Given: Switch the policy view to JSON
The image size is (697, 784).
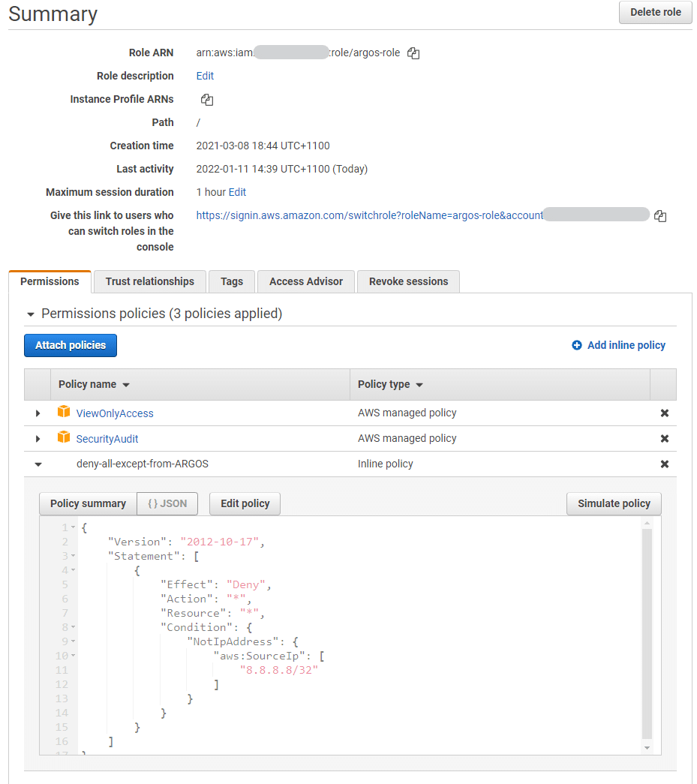Looking at the screenshot, I should tap(167, 503).
